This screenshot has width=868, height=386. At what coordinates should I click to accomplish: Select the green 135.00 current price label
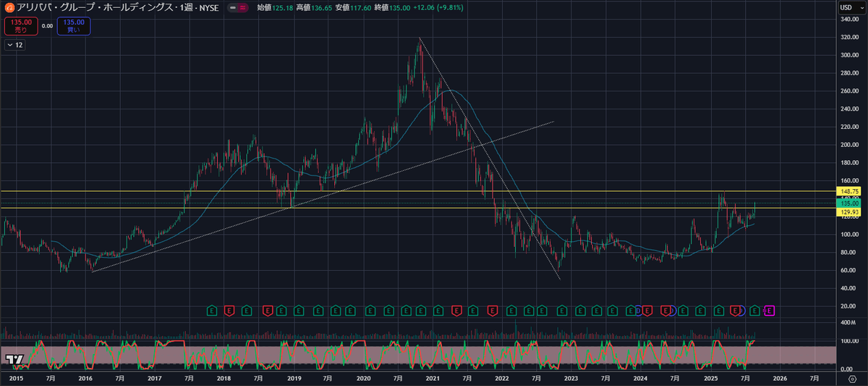(847, 204)
